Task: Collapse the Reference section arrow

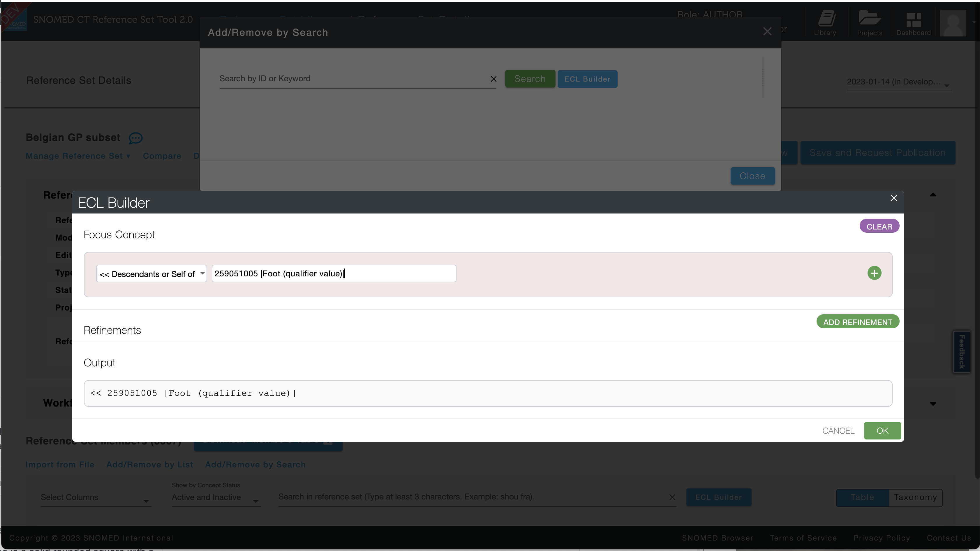Action: tap(933, 195)
